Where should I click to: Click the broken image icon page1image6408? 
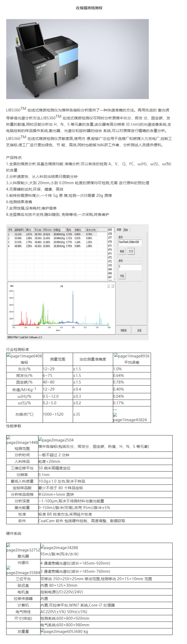24,356
